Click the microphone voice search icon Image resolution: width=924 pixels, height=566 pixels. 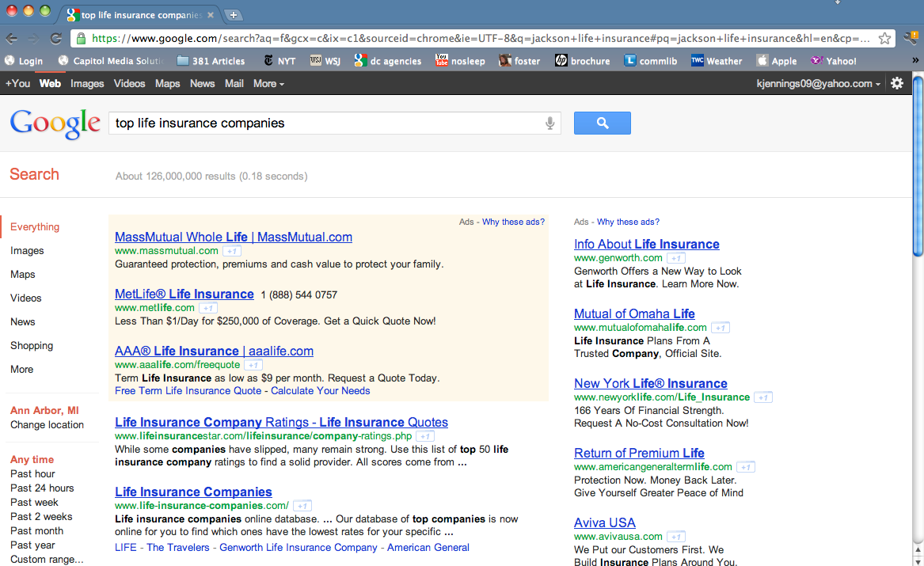pyautogui.click(x=549, y=123)
